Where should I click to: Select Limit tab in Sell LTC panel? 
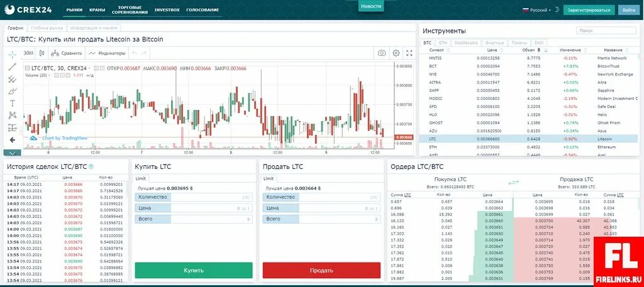(269, 179)
